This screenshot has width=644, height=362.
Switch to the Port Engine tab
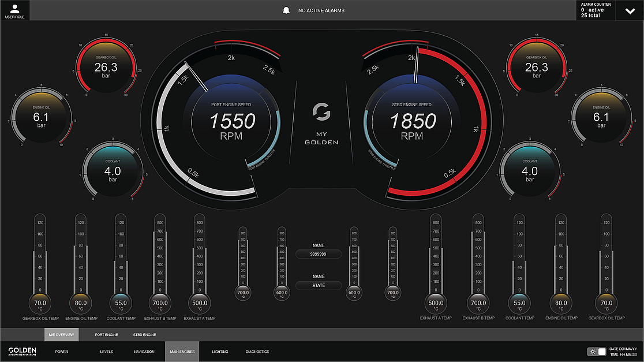[x=106, y=335]
